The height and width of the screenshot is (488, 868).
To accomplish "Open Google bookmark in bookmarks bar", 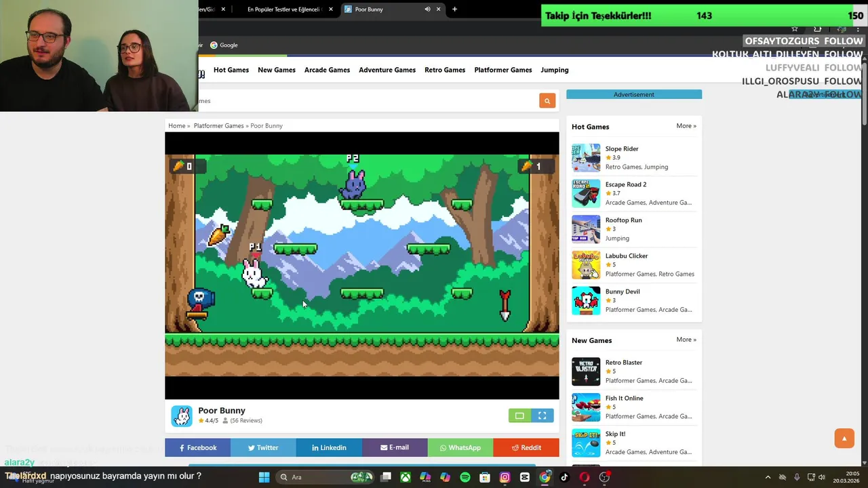I will click(224, 45).
